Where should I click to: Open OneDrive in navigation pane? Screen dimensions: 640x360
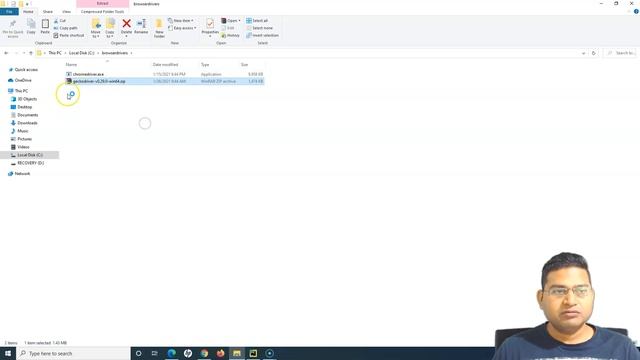coord(23,80)
